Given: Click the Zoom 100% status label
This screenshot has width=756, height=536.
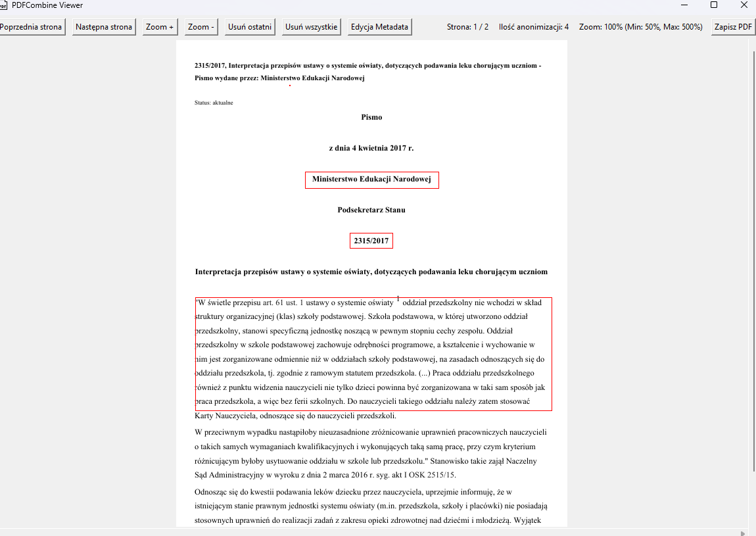Looking at the screenshot, I should pyautogui.click(x=640, y=27).
